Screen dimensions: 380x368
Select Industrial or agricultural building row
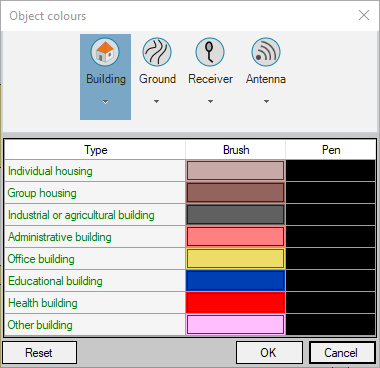(95, 215)
